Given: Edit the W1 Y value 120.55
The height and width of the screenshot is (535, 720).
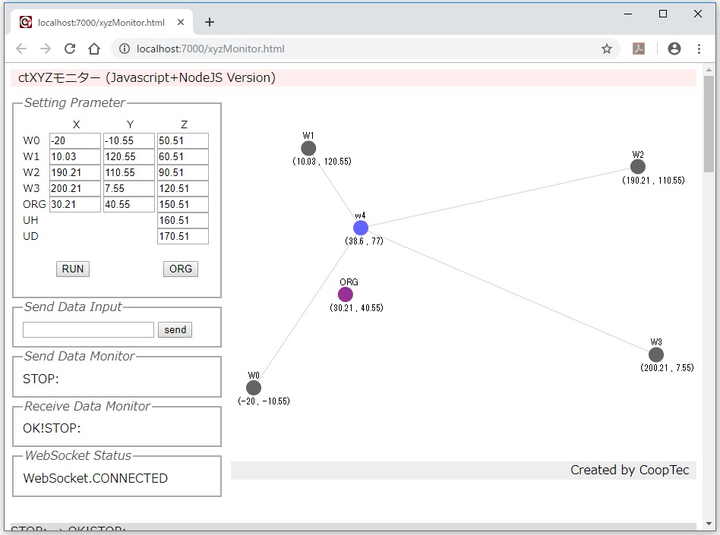Looking at the screenshot, I should tap(129, 157).
